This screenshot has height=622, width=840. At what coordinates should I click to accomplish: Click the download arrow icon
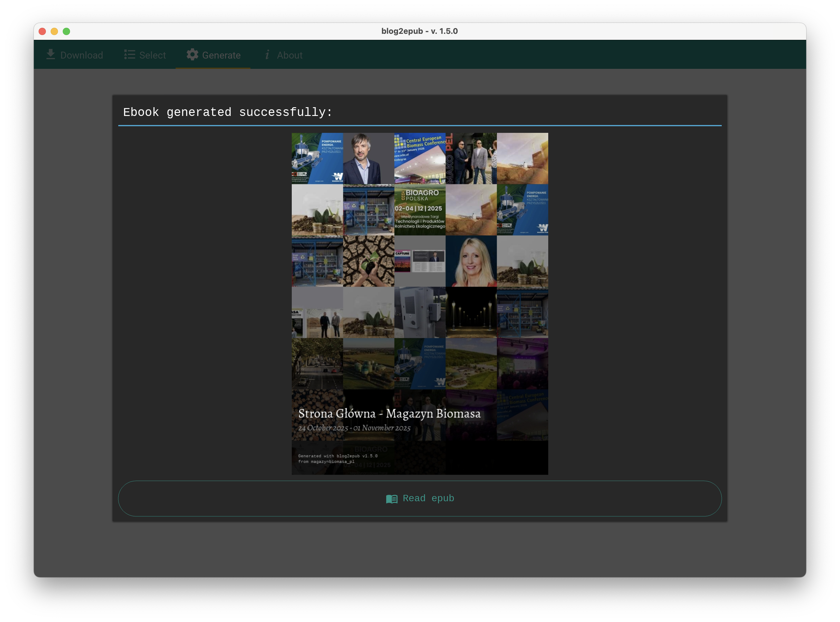click(x=51, y=55)
